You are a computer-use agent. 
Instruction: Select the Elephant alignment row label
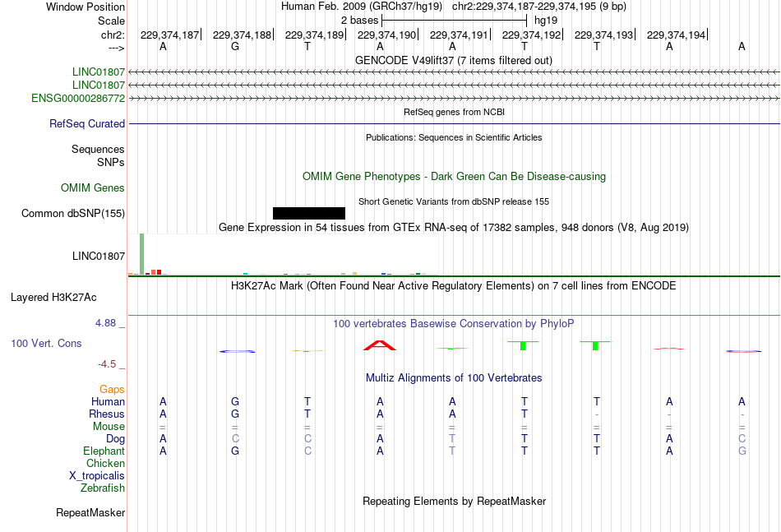tap(104, 451)
